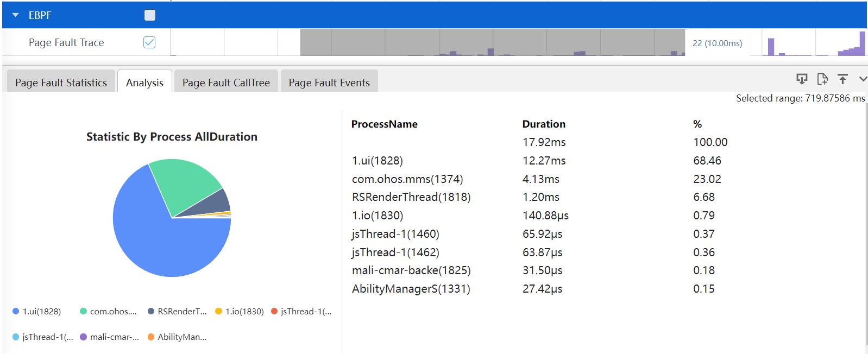Click the import/download panel icon
868x354 pixels.
(802, 79)
